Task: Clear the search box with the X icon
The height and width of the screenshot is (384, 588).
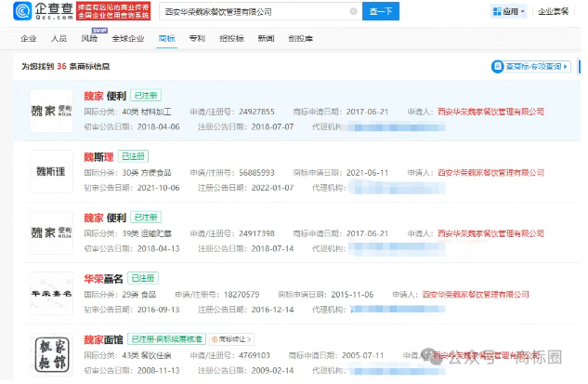Action: (x=352, y=12)
